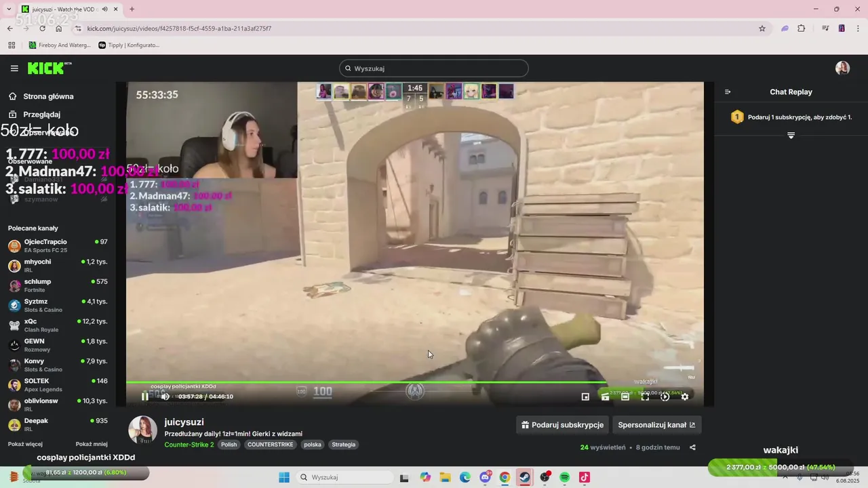868x488 pixels.
Task: Open Konvy recommended channel
Action: coord(58,365)
